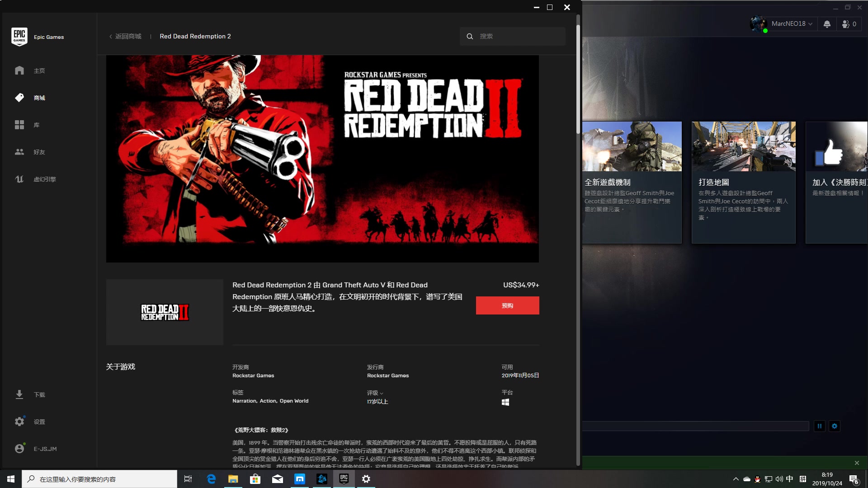Open Mail app from taskbar
This screenshot has height=488, width=868.
pos(278,479)
